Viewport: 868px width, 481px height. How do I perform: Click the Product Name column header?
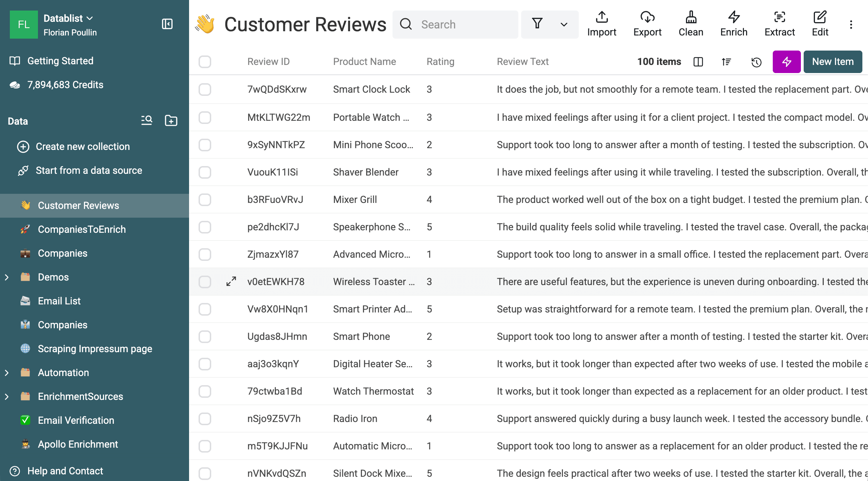click(364, 62)
